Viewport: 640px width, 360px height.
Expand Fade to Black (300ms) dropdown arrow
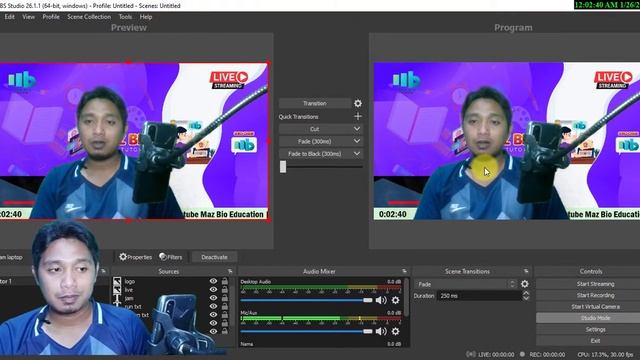coord(357,154)
